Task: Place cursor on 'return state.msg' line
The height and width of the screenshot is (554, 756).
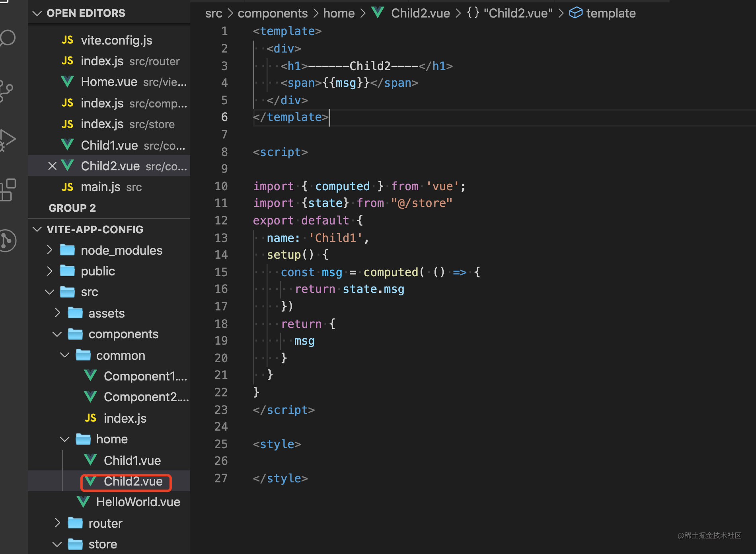Action: coord(349,289)
